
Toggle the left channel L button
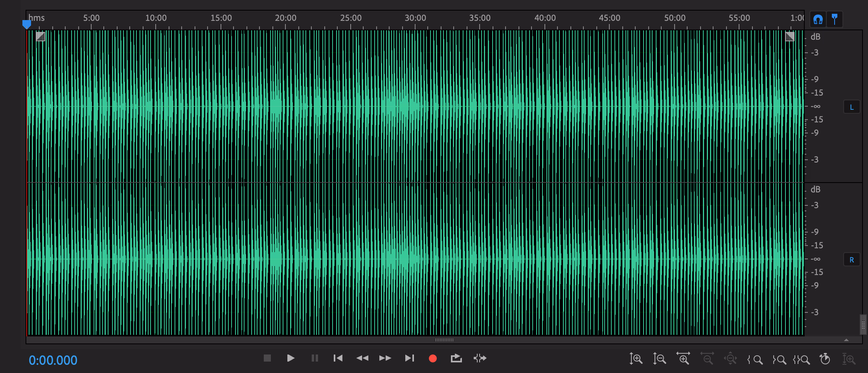click(851, 107)
